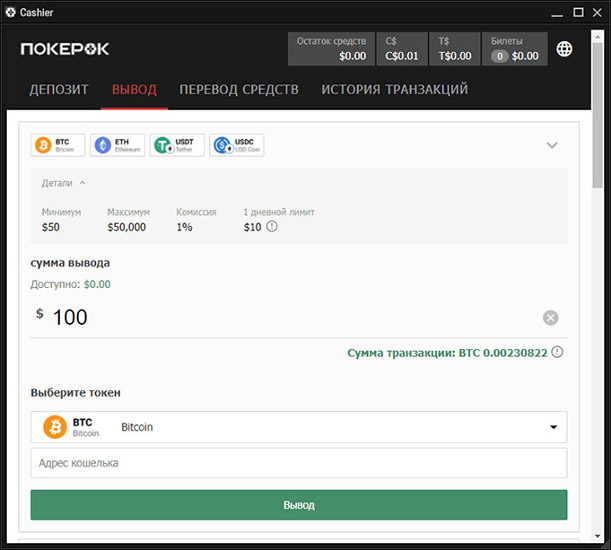The width and height of the screenshot is (611, 550).
Task: Collapse the Детали section
Action: click(x=64, y=183)
